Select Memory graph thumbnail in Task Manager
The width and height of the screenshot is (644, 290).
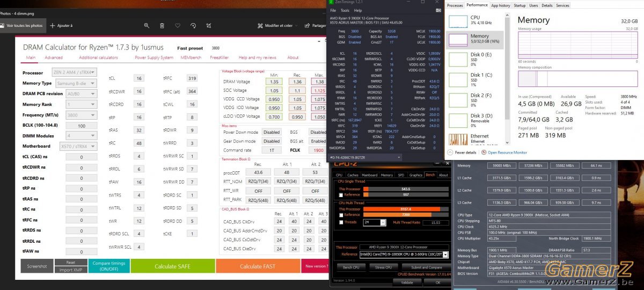pos(458,40)
